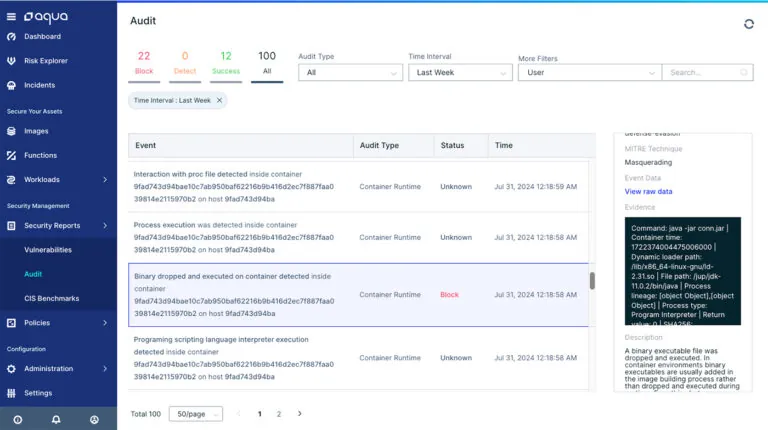Open the Audit Type dropdown
Image resolution: width=768 pixels, height=430 pixels.
350,73
